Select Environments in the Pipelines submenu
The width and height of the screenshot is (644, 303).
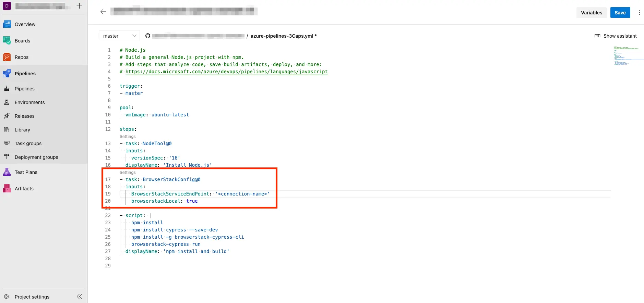point(29,102)
